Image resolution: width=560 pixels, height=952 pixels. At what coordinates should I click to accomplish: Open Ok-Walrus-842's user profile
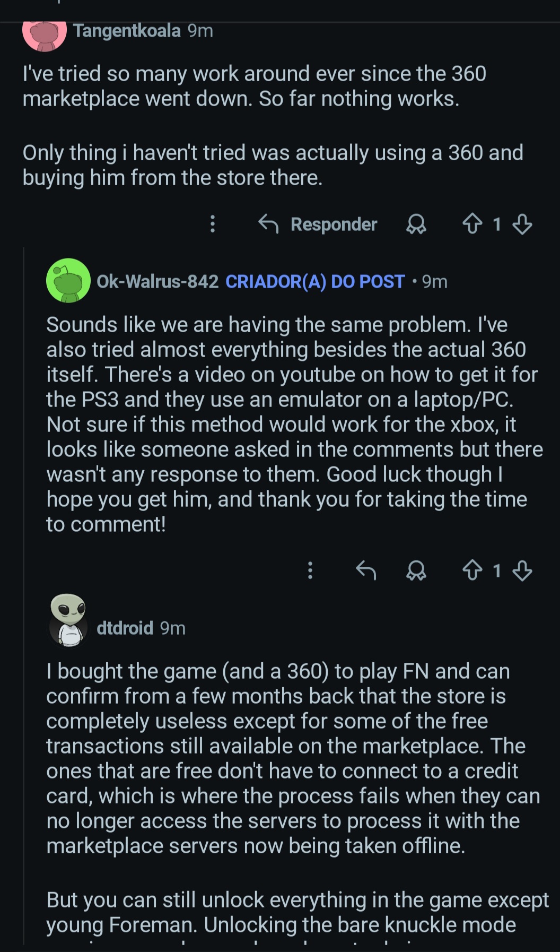point(157,281)
